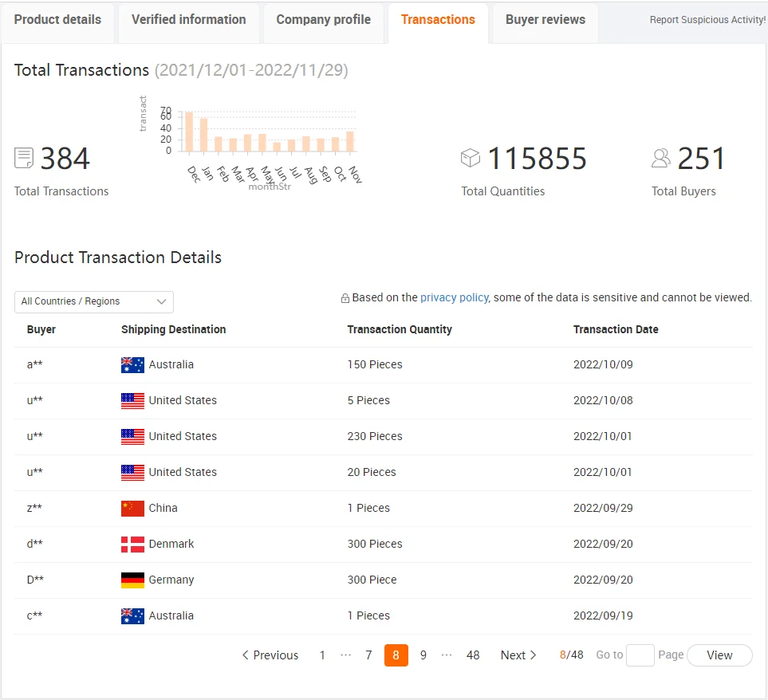Click the 2022/09/19 date cell

(x=603, y=615)
